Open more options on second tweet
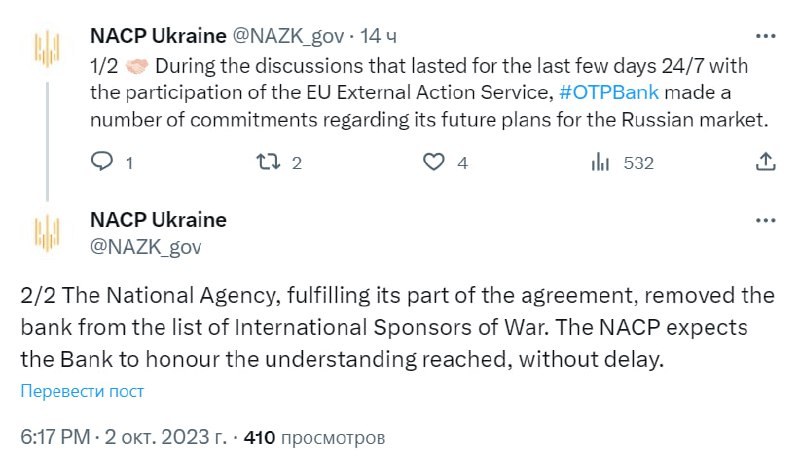This screenshot has width=800, height=469. tap(765, 220)
